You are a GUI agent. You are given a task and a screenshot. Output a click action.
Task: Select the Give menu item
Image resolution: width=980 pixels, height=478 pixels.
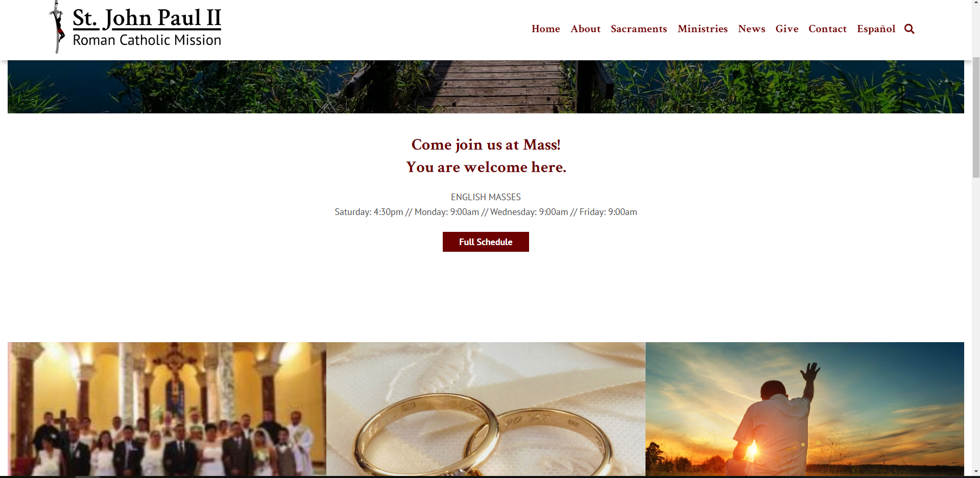[x=786, y=29]
